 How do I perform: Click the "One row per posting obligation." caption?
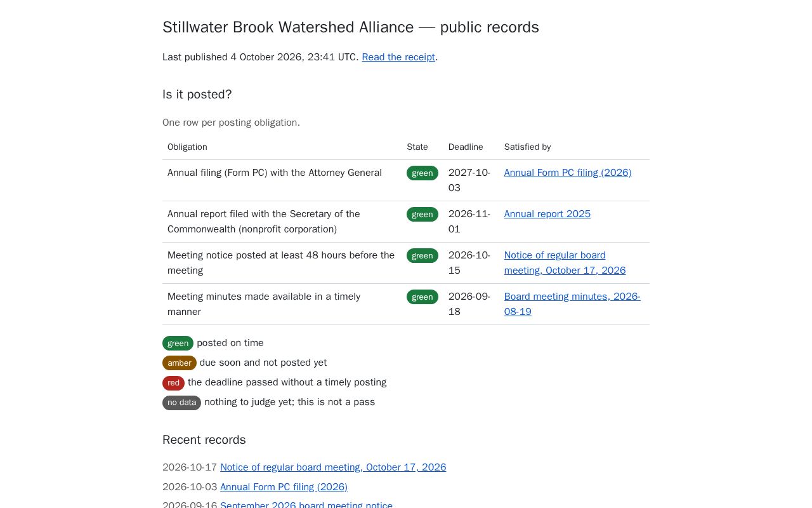point(231,123)
